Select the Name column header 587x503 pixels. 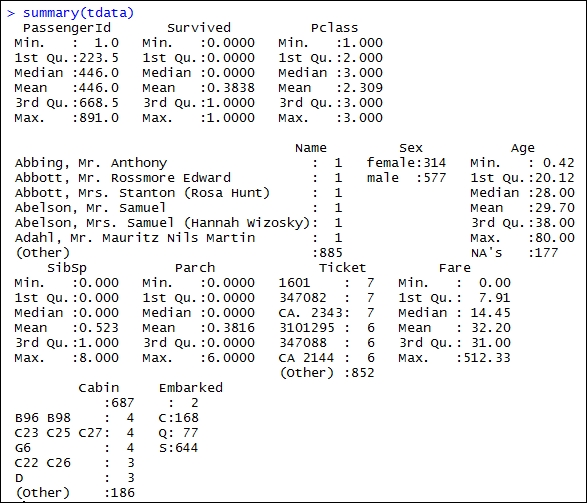(311, 148)
